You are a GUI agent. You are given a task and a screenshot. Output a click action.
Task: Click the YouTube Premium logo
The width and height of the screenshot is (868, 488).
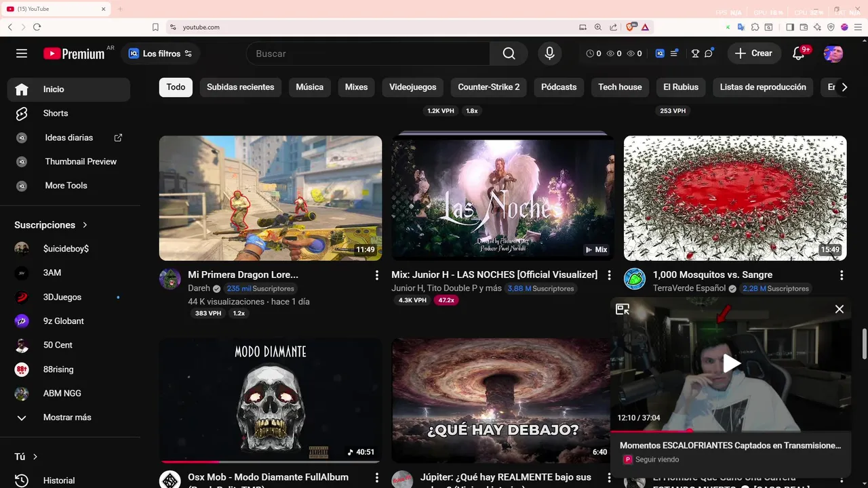75,54
